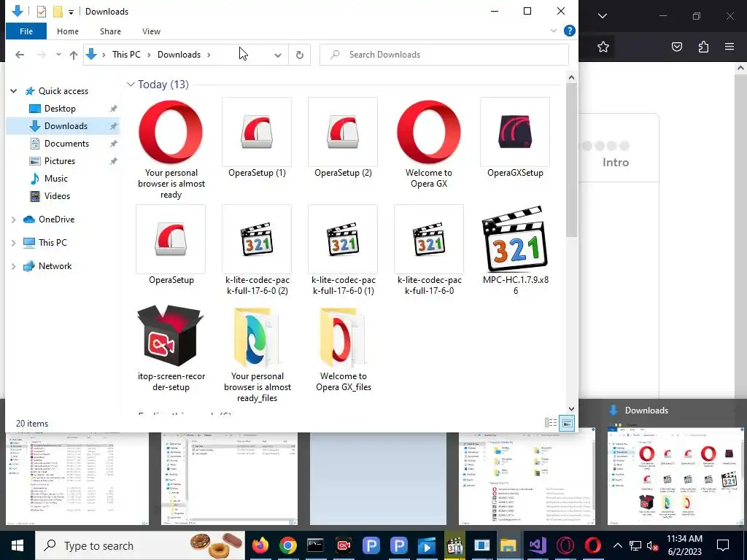Expand the ribbon with chevron

(554, 31)
